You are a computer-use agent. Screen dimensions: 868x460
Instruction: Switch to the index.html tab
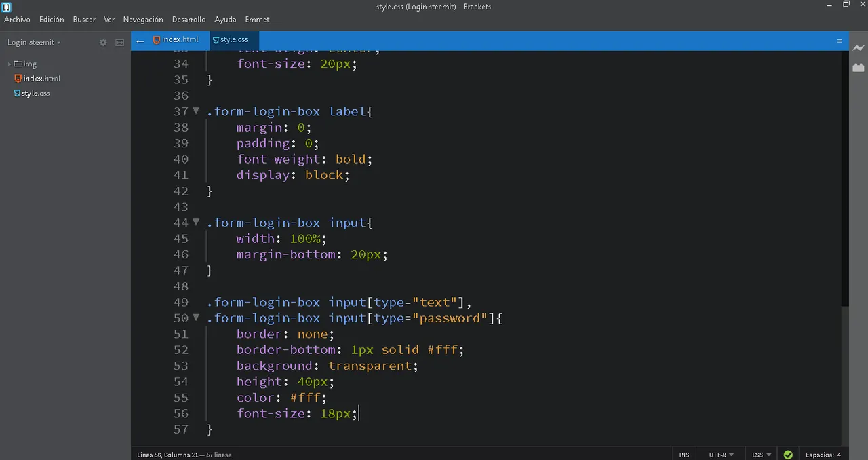(x=176, y=40)
